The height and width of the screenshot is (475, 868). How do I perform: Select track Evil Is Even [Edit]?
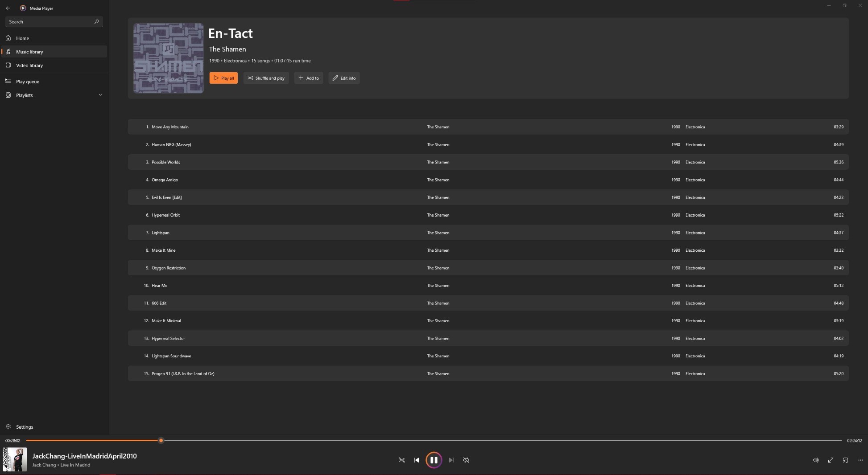click(488, 197)
